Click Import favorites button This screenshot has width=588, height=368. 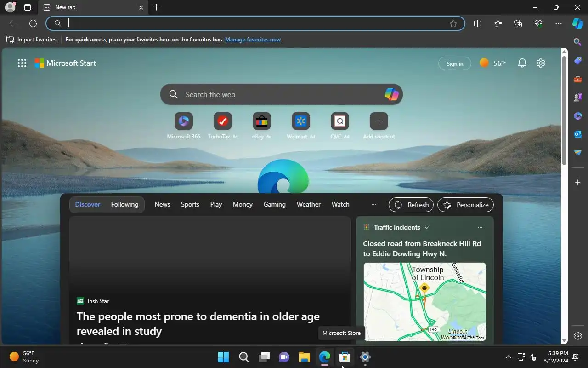click(31, 40)
